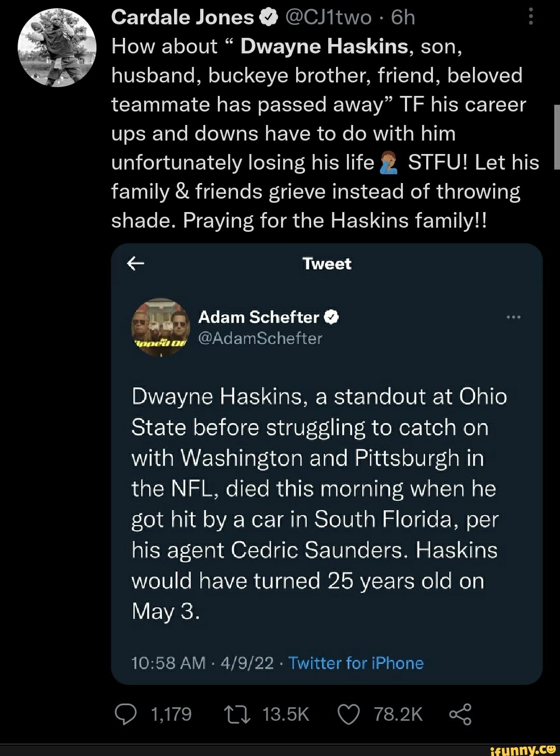
Task: Click Adam Schefter verified badge icon
Action: [x=330, y=317]
